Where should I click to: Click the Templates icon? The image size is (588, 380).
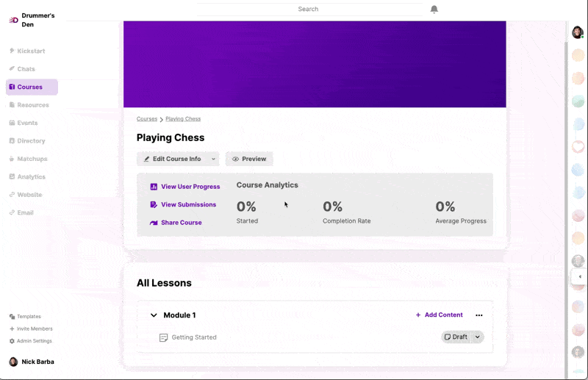point(12,317)
